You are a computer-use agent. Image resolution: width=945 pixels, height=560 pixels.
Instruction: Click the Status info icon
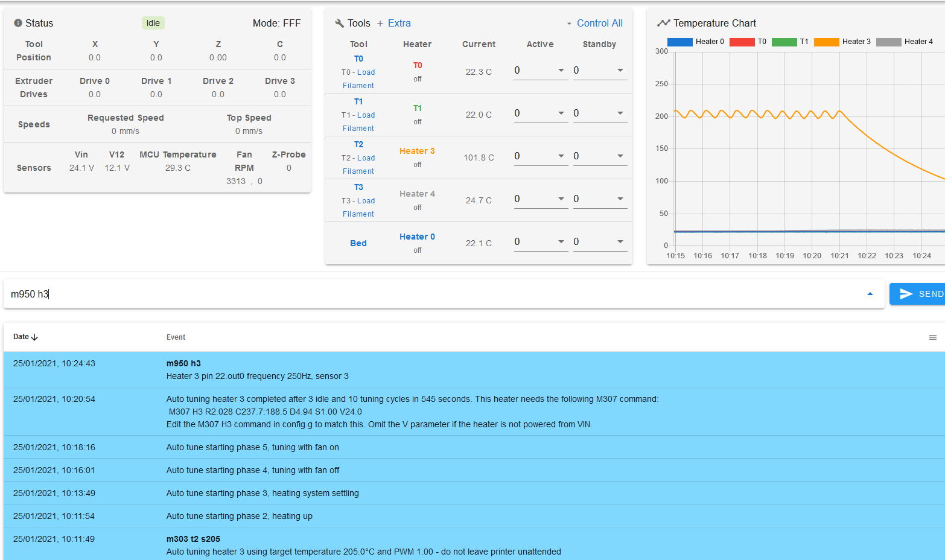(18, 23)
